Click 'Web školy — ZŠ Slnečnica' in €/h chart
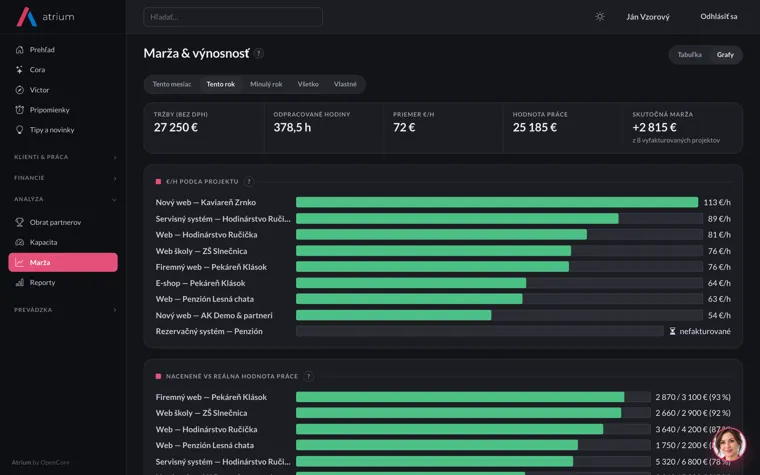 (201, 251)
